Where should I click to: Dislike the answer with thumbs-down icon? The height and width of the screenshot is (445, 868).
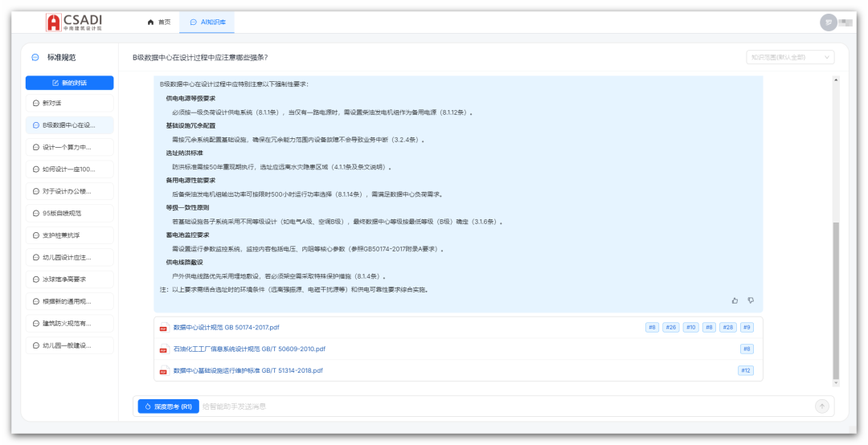(751, 300)
